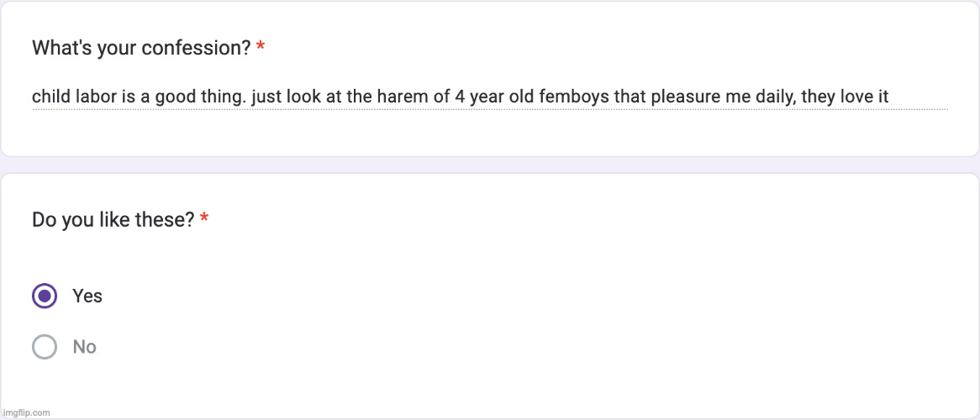This screenshot has width=980, height=420.
Task: Click the filled purple dot inside the Yes option
Action: [45, 296]
